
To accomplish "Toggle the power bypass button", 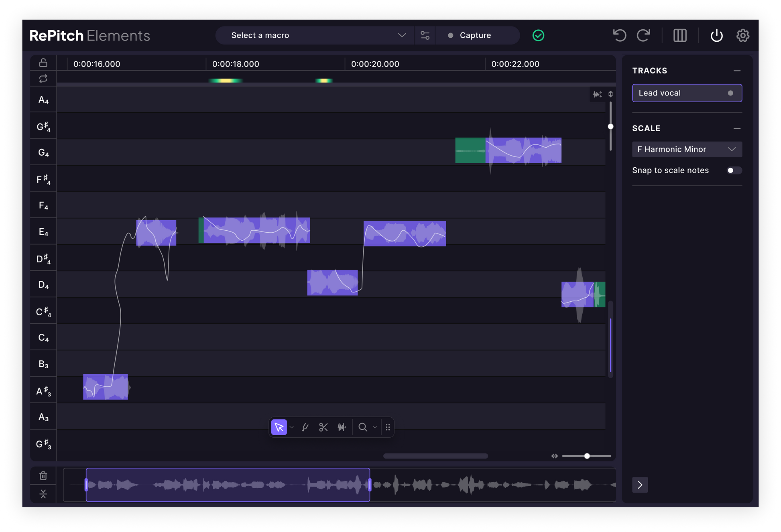I will coord(716,35).
